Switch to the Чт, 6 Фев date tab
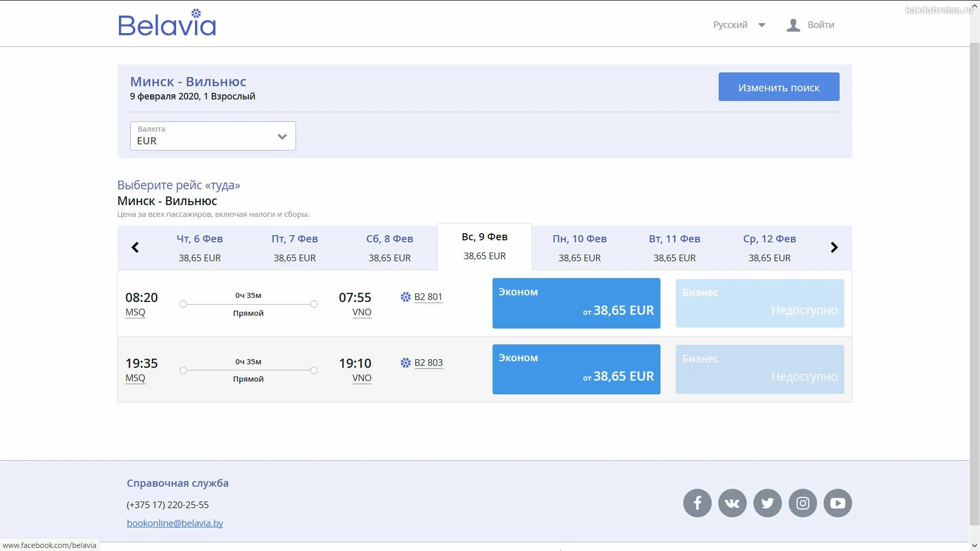This screenshot has height=551, width=980. point(200,248)
